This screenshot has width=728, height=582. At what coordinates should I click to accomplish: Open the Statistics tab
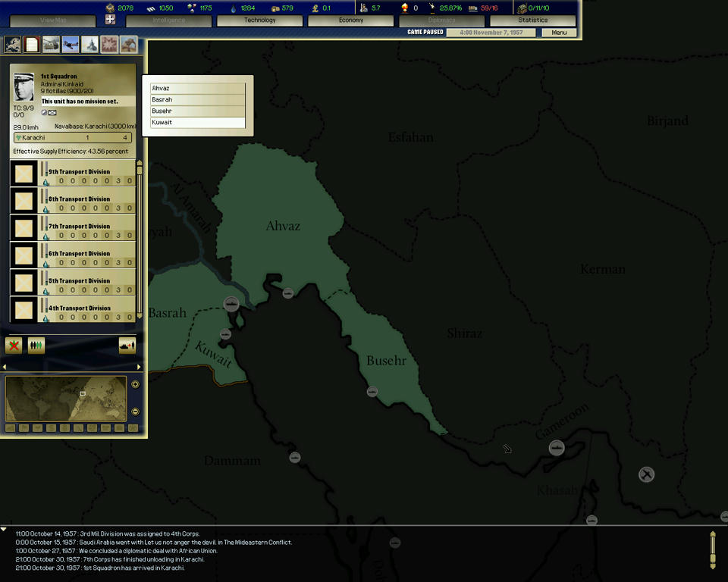[x=532, y=20]
